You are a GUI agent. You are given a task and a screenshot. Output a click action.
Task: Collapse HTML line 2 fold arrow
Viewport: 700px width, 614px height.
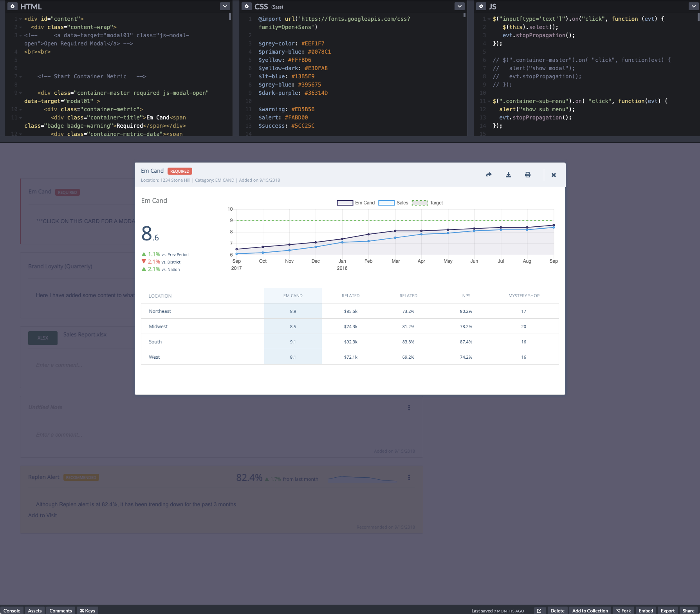[x=20, y=27]
